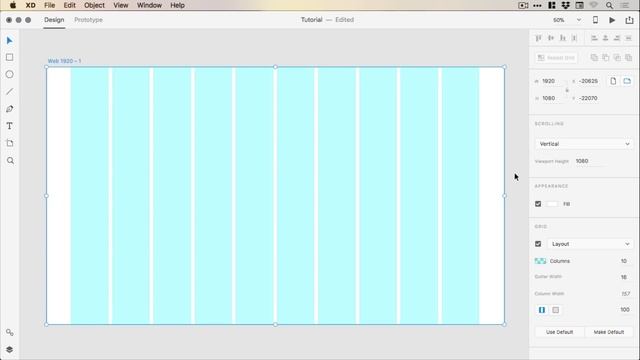This screenshot has height=360, width=640.
Task: Select the Ellipse tool
Action: click(x=9, y=75)
